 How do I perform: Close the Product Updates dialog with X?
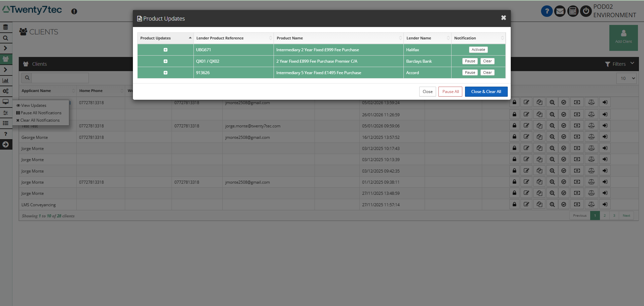coord(503,18)
